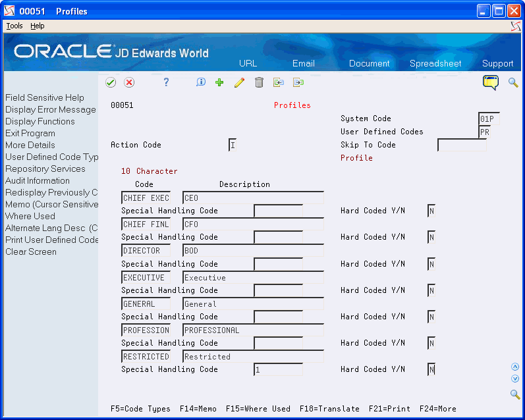This screenshot has height=420, width=525.
Task: Click the CHIEF EXEC code field
Action: 146,197
